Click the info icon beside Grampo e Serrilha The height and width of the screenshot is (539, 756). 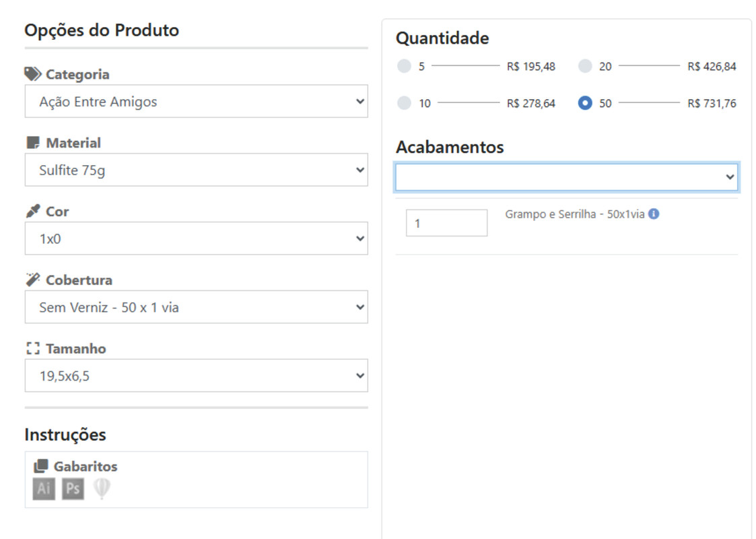(654, 214)
